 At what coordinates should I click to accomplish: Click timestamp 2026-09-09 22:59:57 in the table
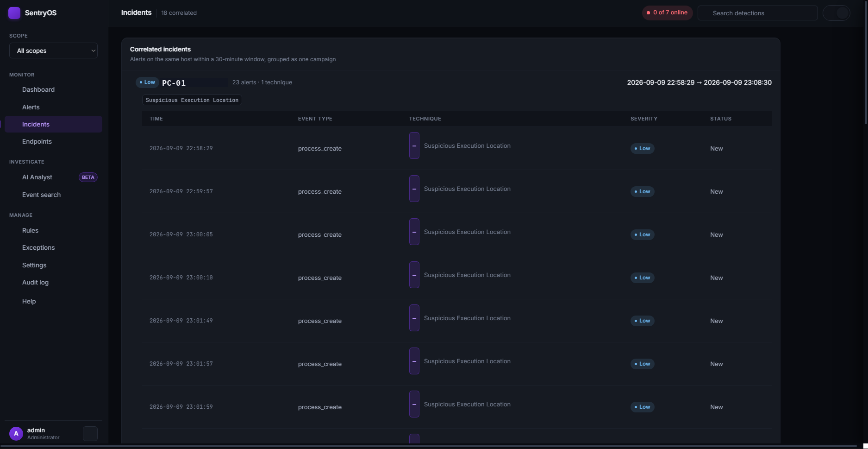coord(181,191)
